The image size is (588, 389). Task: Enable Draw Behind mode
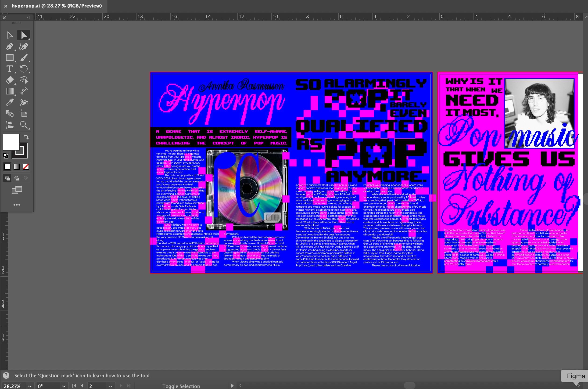17,178
